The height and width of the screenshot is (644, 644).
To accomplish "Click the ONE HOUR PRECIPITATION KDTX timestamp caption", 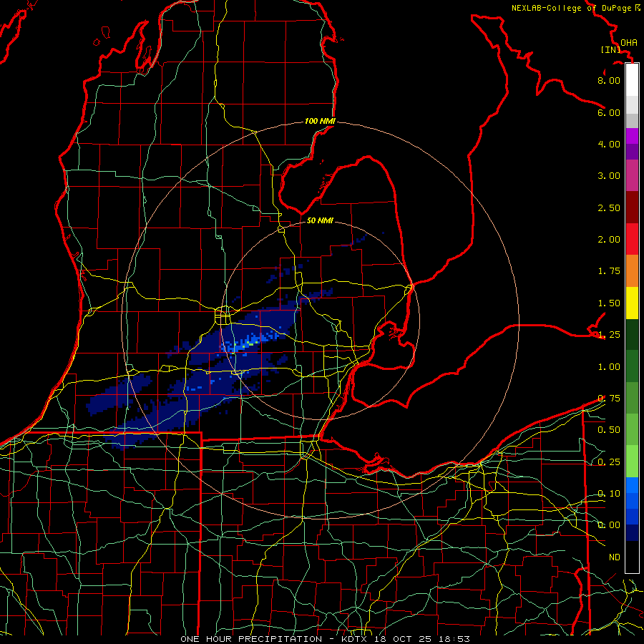I will point(325,639).
